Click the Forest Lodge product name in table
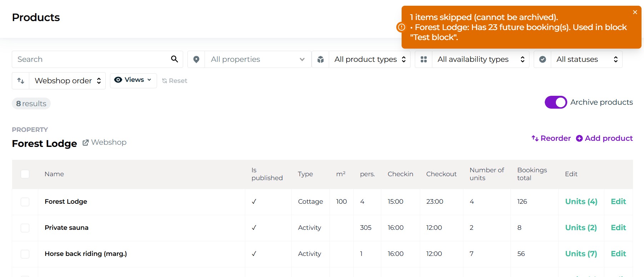The image size is (644, 277). 66,202
